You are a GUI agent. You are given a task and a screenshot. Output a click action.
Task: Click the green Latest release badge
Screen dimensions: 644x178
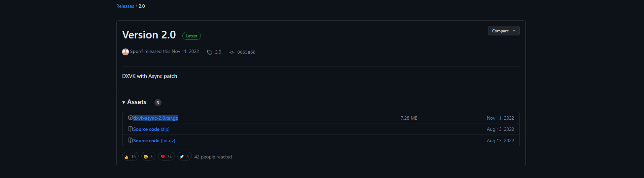[191, 36]
